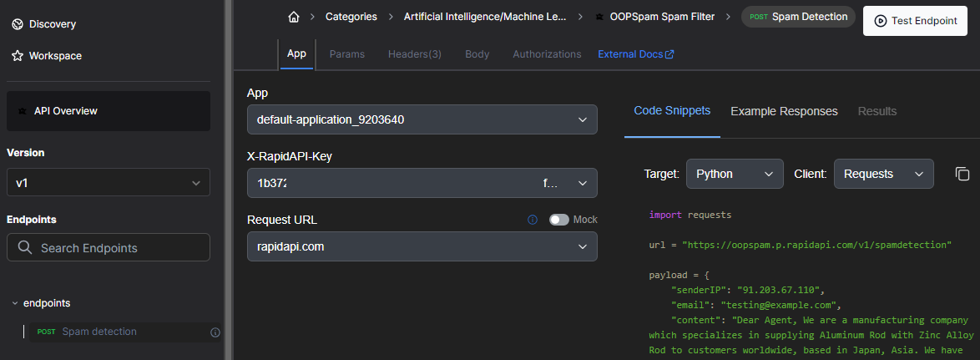980x360 pixels.
Task: Open the External Docs link
Action: click(635, 54)
